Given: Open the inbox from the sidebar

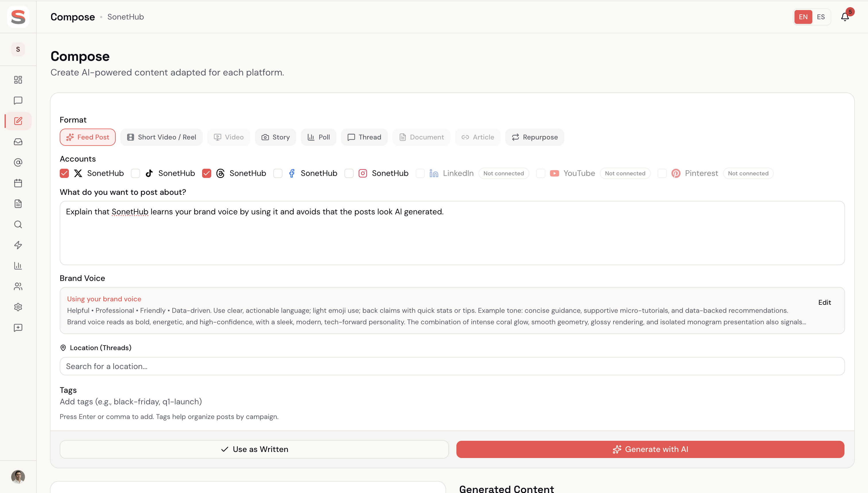Looking at the screenshot, I should coord(18,141).
